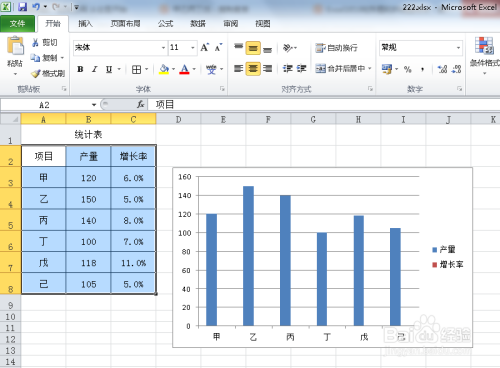Click the insert function fx icon
The image size is (500, 368).
(x=141, y=105)
